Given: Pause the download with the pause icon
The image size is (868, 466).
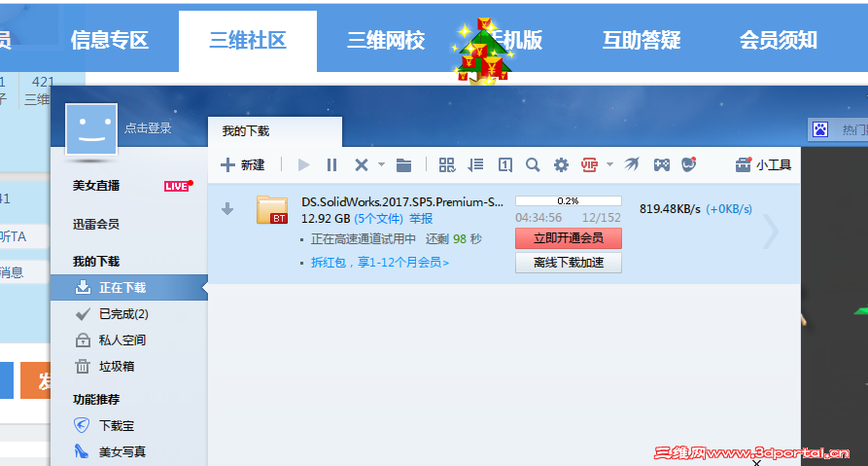Looking at the screenshot, I should 331,164.
